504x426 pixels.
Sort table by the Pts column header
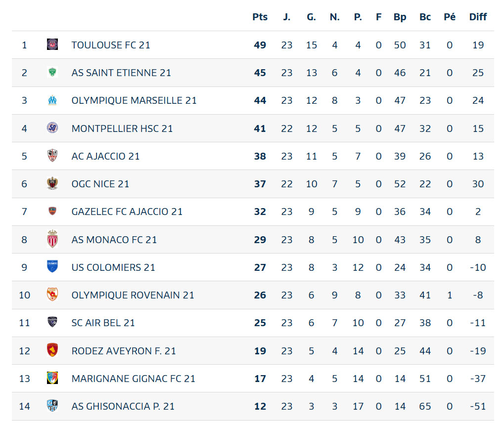tap(260, 17)
